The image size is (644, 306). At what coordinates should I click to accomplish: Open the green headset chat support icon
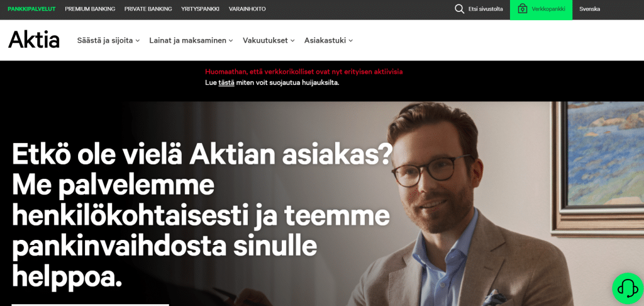coord(628,288)
